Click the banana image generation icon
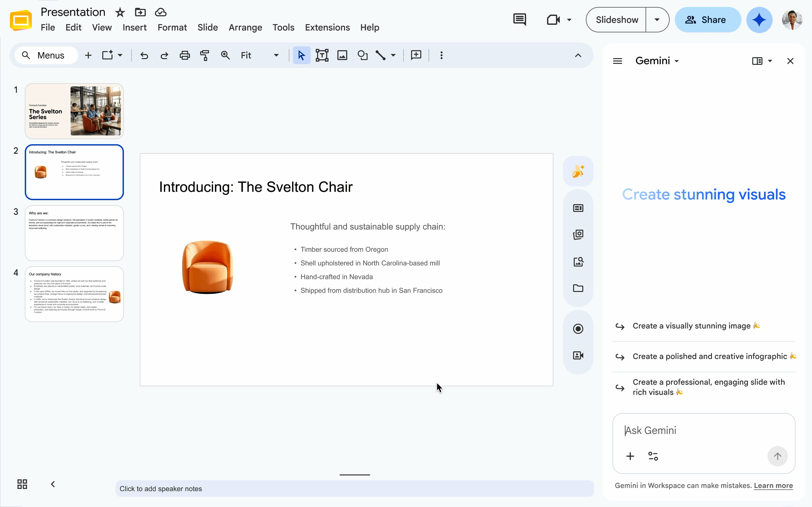This screenshot has height=507, width=812. pyautogui.click(x=578, y=171)
